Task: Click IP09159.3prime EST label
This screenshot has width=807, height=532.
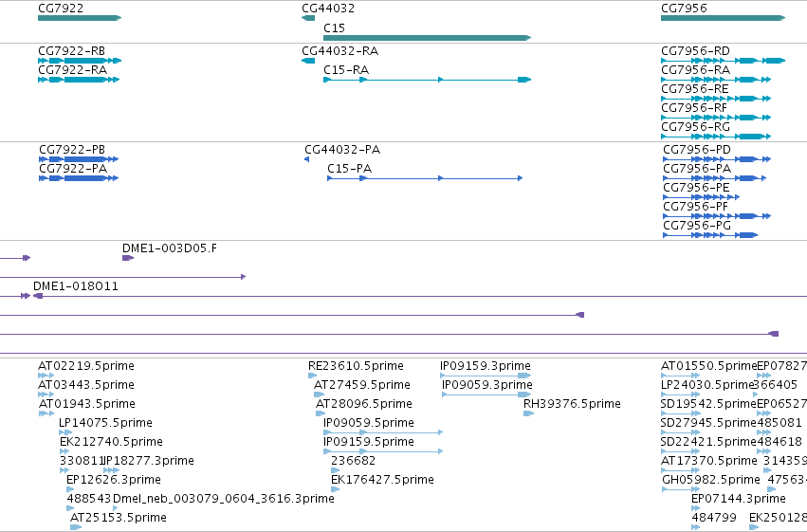Action: coord(486,366)
